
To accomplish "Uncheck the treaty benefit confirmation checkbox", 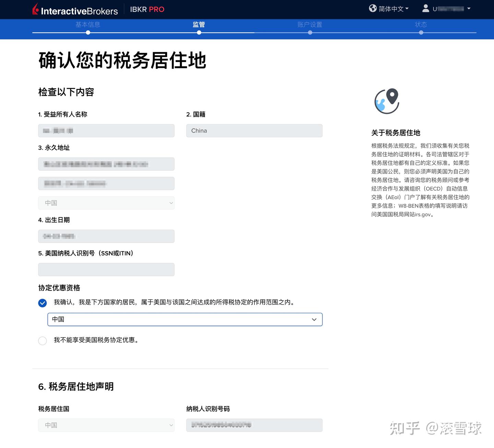I will coord(43,303).
